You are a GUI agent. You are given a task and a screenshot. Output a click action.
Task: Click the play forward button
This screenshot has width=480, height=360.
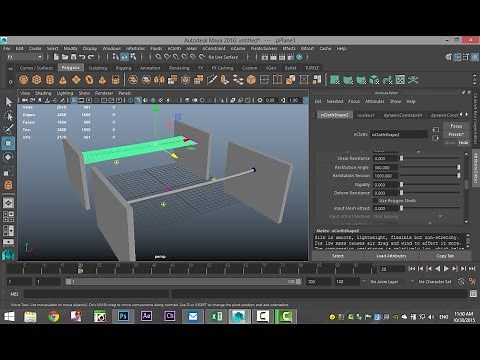click(x=446, y=268)
